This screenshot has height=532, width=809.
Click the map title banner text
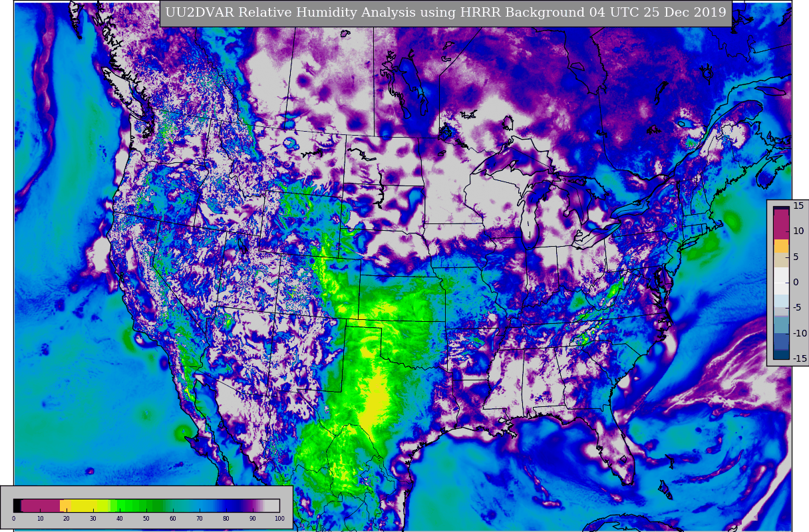click(x=446, y=13)
